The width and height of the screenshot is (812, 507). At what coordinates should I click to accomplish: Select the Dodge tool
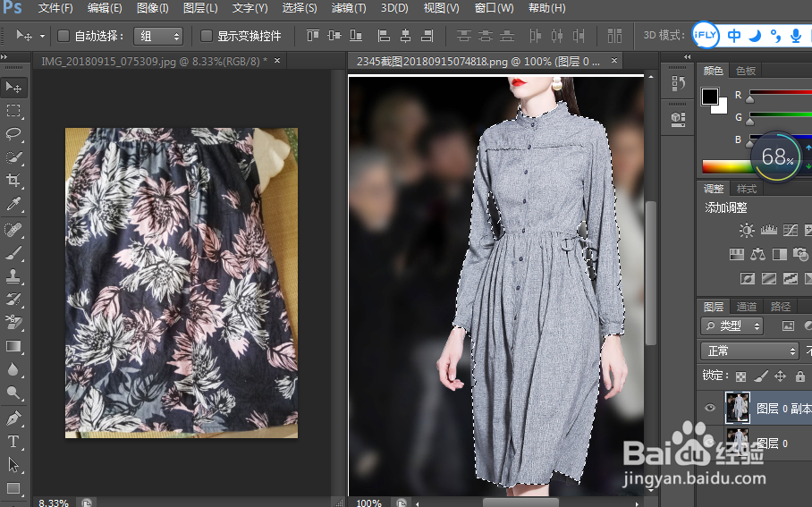13,393
